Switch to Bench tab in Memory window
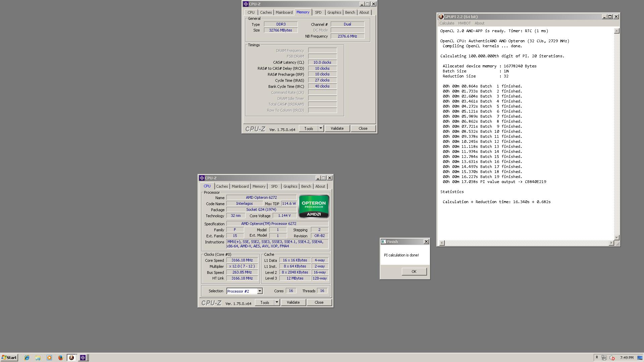This screenshot has width=644, height=362. coord(350,12)
